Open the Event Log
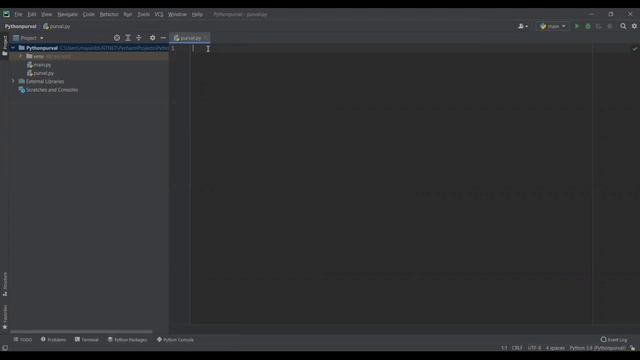This screenshot has height=360, width=640. pos(613,340)
